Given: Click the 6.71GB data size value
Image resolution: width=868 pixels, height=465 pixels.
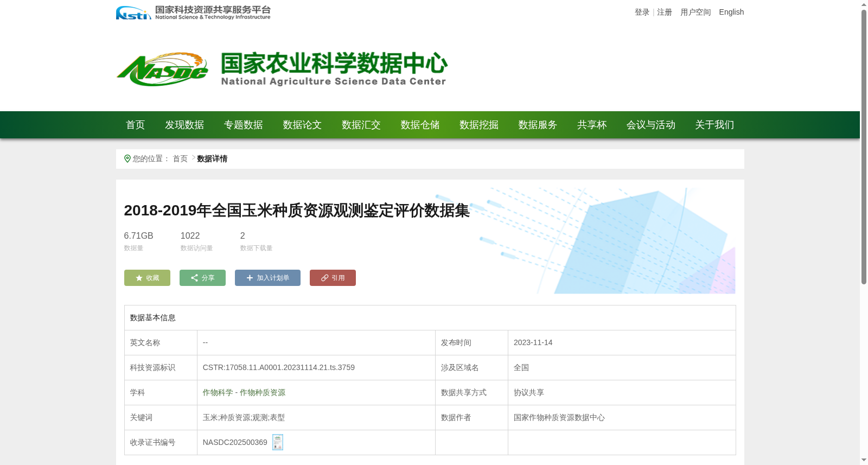Looking at the screenshot, I should pos(138,235).
